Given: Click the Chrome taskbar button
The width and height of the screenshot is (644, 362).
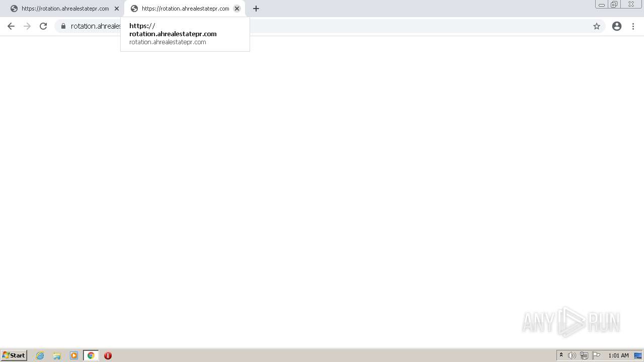Looking at the screenshot, I should pyautogui.click(x=91, y=355).
